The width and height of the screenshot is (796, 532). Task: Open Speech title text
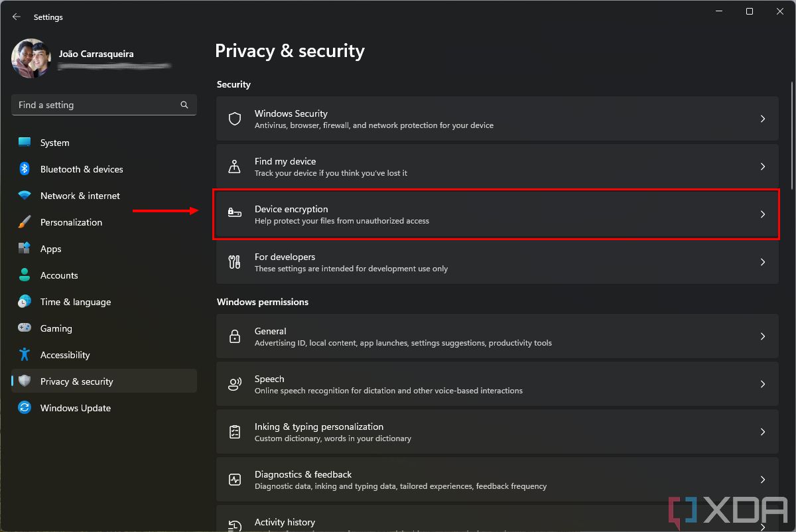(x=269, y=379)
